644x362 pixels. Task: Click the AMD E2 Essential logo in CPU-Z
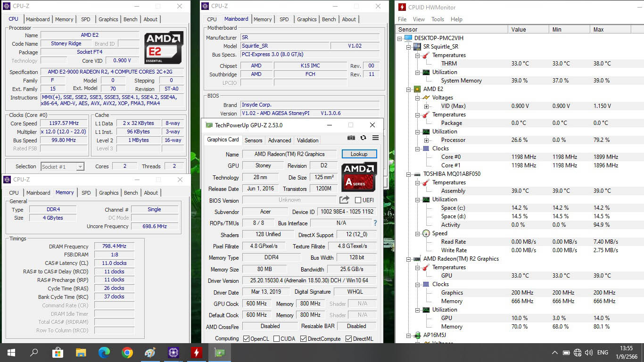click(x=164, y=48)
